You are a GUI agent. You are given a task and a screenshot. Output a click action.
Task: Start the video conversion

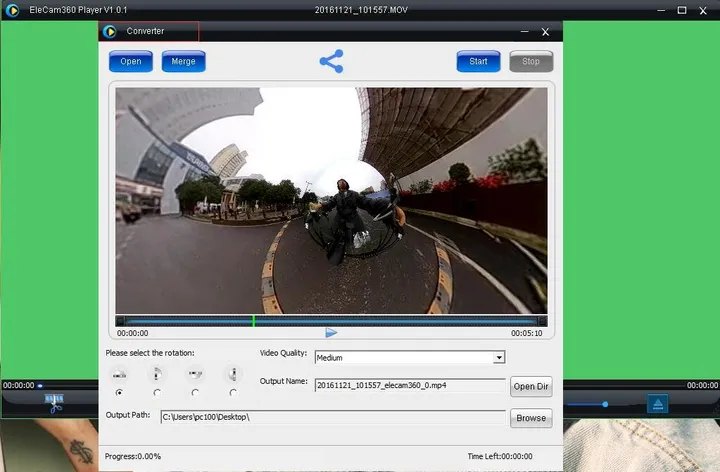478,61
